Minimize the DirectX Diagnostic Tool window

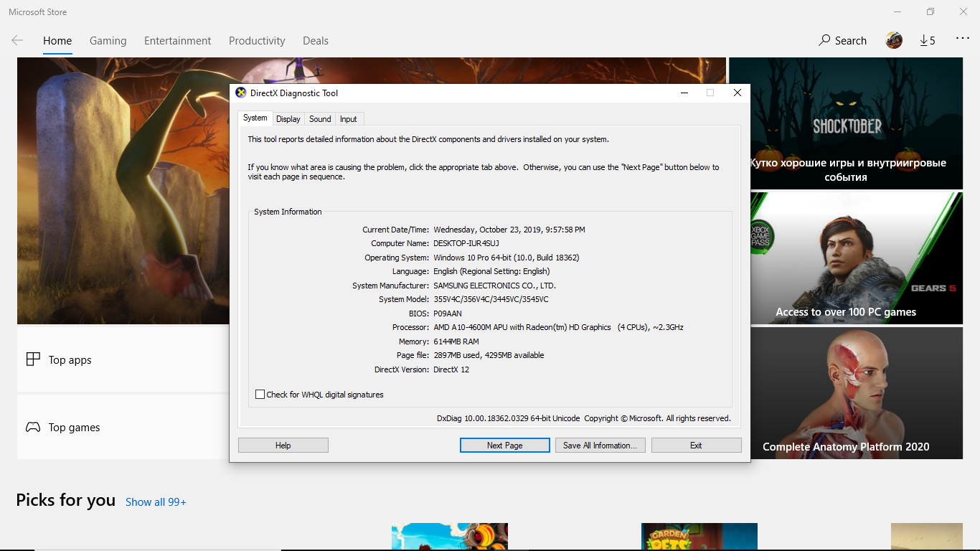[684, 93]
